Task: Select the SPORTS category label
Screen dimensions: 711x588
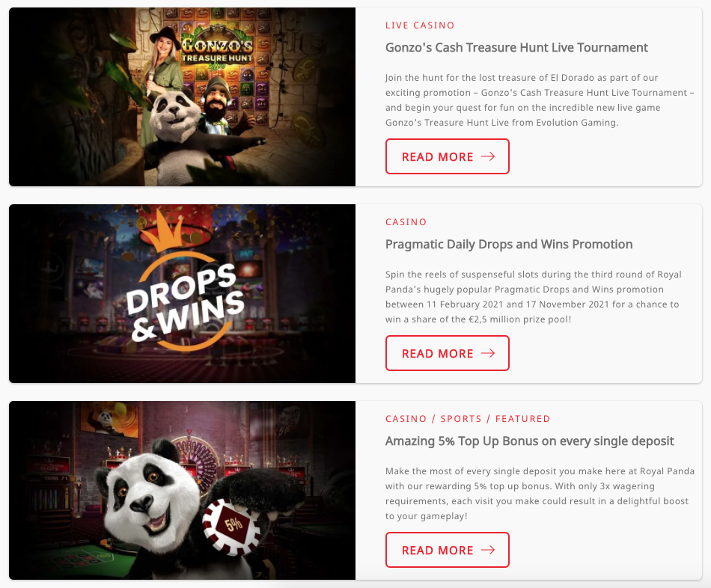Action: 461,419
